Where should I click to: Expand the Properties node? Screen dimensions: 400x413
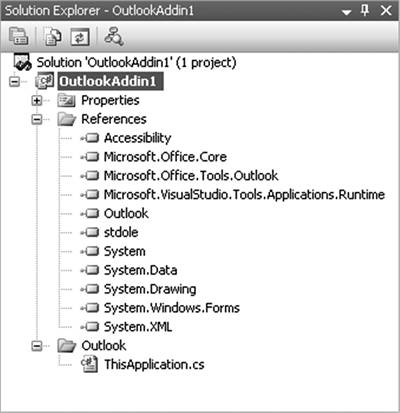tap(37, 100)
